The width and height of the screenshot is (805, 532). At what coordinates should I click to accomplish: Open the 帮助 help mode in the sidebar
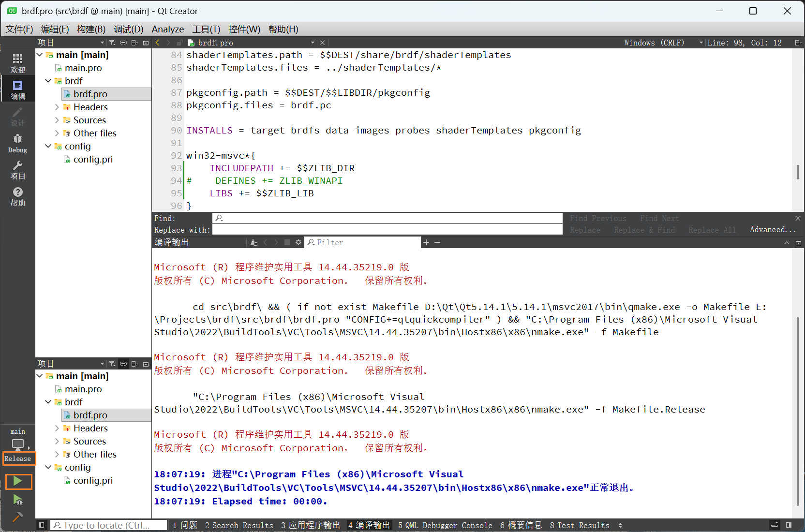tap(17, 196)
